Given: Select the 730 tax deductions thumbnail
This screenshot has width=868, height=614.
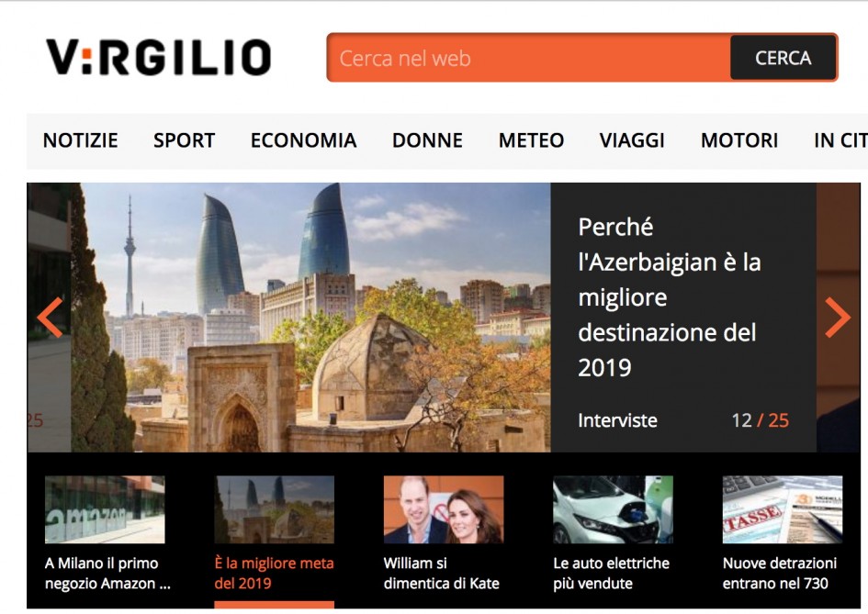Looking at the screenshot, I should coord(782,509).
